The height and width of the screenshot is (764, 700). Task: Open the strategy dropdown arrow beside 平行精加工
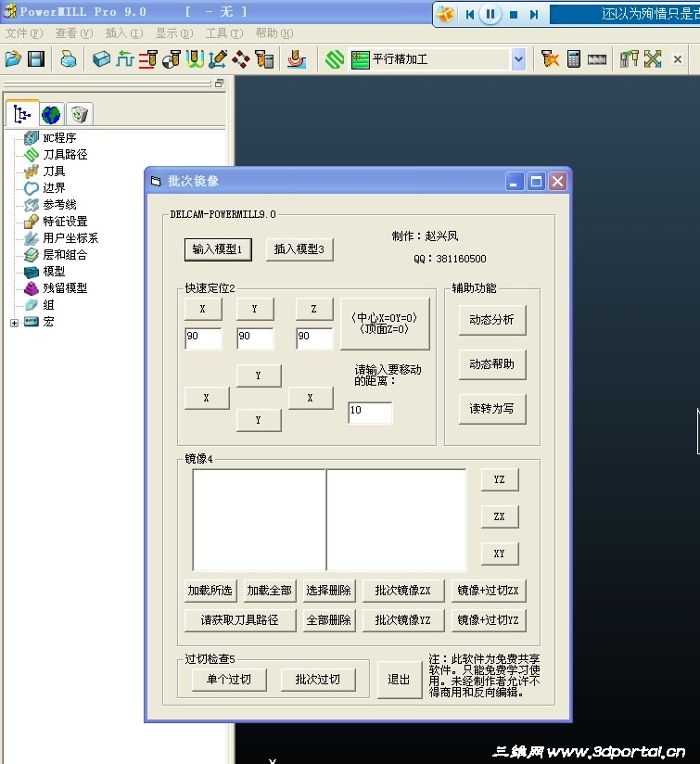[519, 59]
